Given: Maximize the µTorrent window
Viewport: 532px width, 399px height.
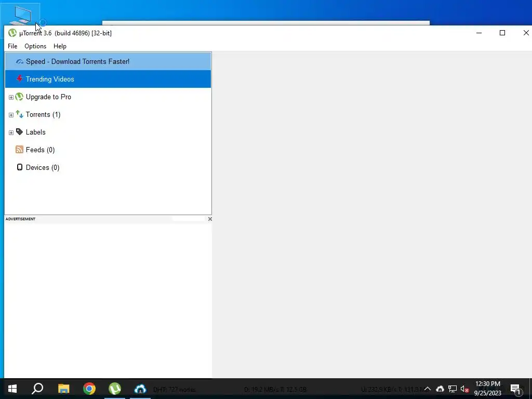Looking at the screenshot, I should pyautogui.click(x=502, y=33).
